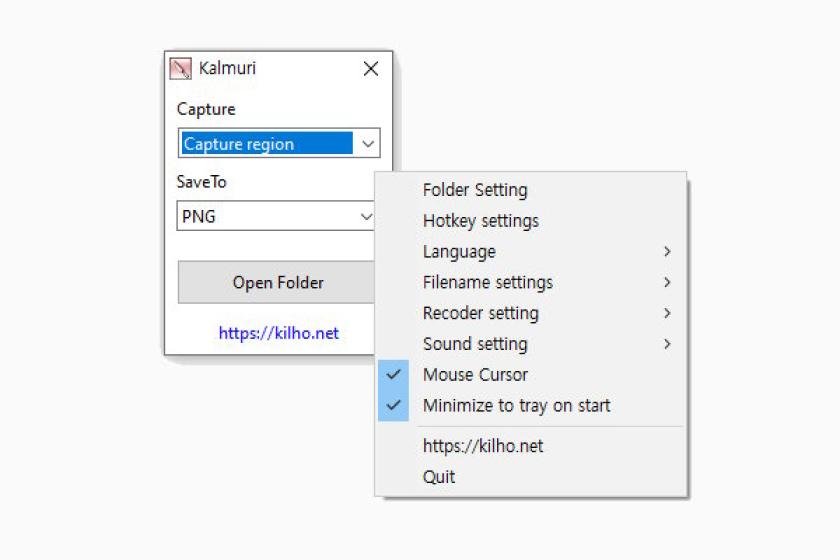The width and height of the screenshot is (840, 560).
Task: Expand the Language submenu
Action: [531, 251]
